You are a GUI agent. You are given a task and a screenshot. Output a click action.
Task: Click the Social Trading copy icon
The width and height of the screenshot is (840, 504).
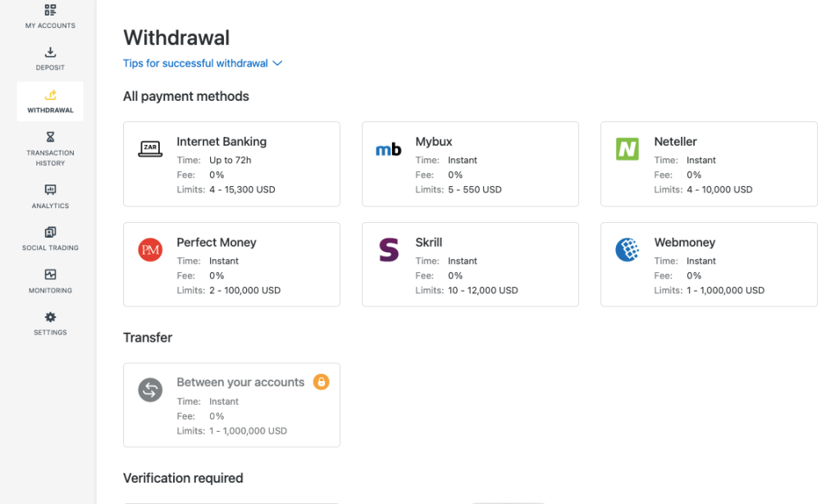[x=50, y=233]
